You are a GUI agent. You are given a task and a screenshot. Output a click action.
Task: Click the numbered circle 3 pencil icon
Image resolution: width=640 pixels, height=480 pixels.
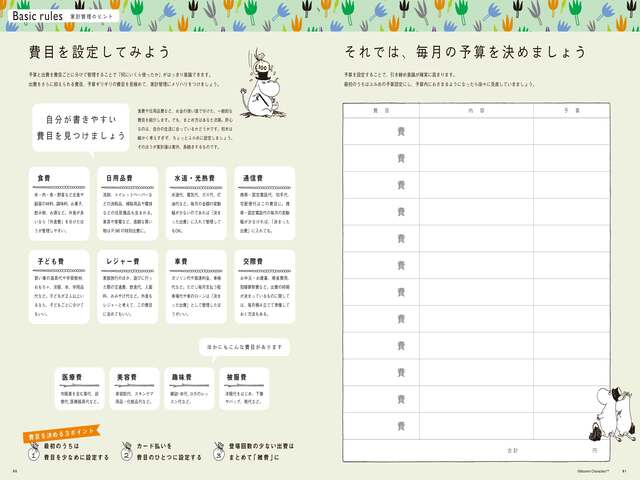(x=219, y=451)
